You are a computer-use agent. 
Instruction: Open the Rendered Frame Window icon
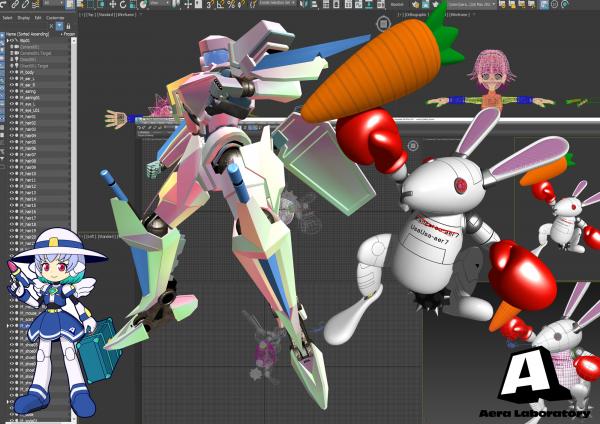coord(426,4)
